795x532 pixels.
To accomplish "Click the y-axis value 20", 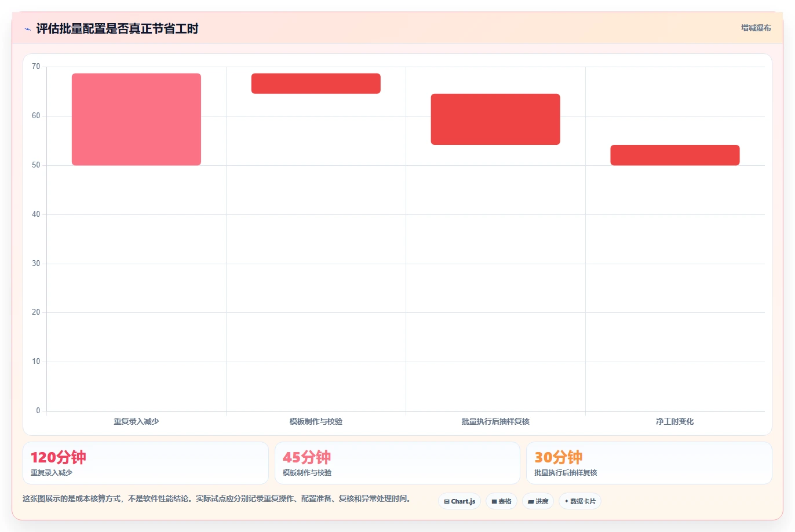I will point(36,312).
